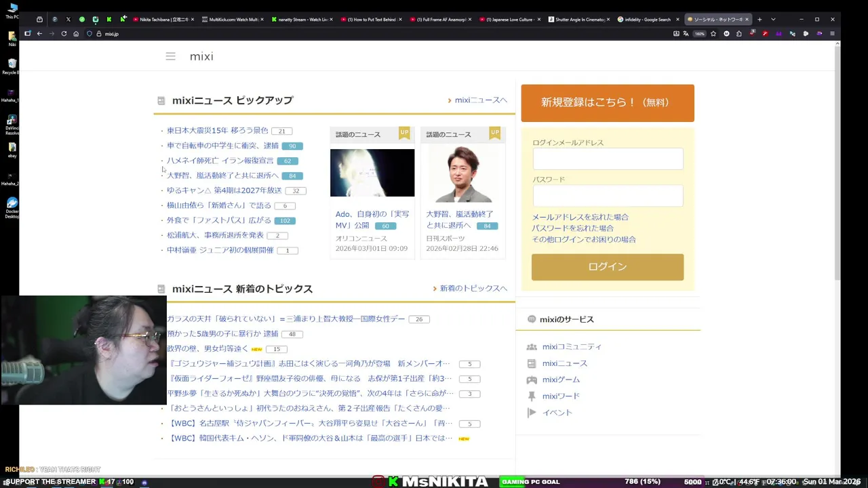Click the ログイン button
868x488 pixels.
[x=608, y=267]
